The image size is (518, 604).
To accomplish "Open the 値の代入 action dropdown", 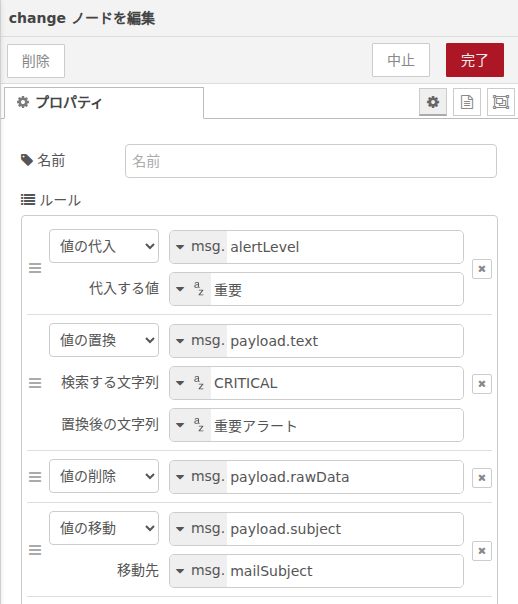I will pyautogui.click(x=104, y=246).
